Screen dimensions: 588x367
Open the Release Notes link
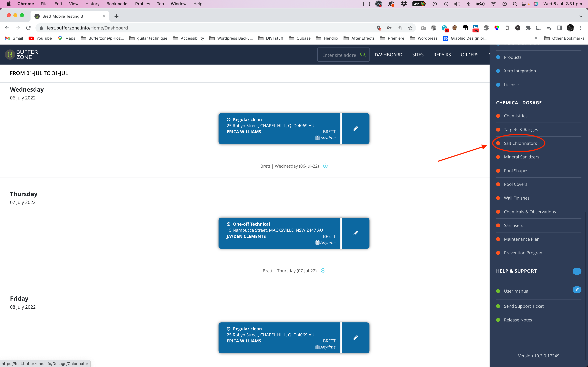pyautogui.click(x=518, y=320)
